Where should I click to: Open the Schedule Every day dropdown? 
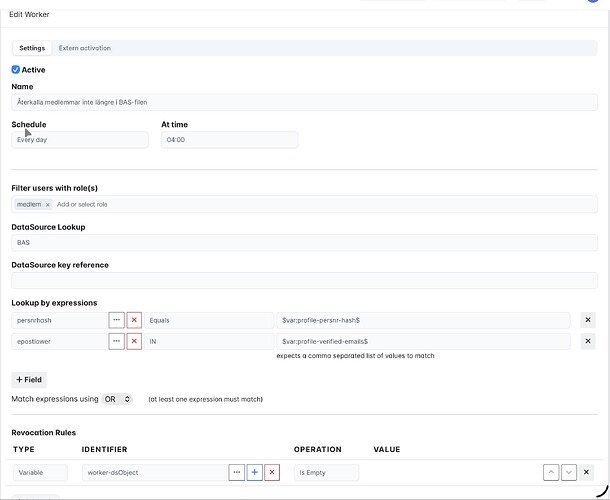pyautogui.click(x=80, y=140)
